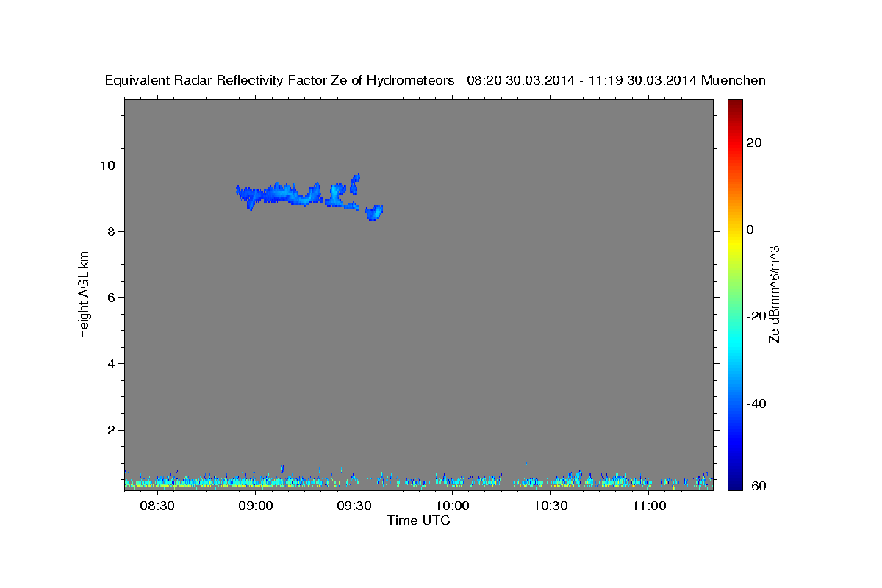Click the 'Ze dBmm^6/m^3' colorbar label
The image size is (882, 588).
(774, 294)
